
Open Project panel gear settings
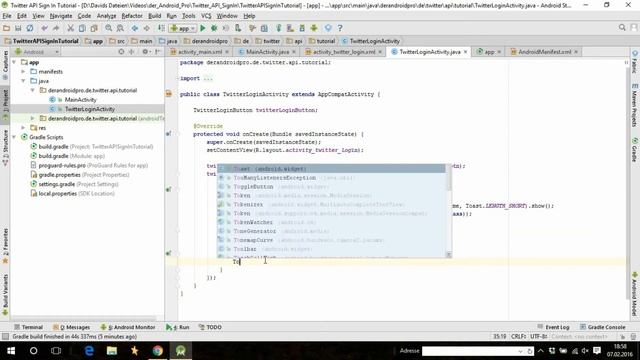tap(145, 52)
